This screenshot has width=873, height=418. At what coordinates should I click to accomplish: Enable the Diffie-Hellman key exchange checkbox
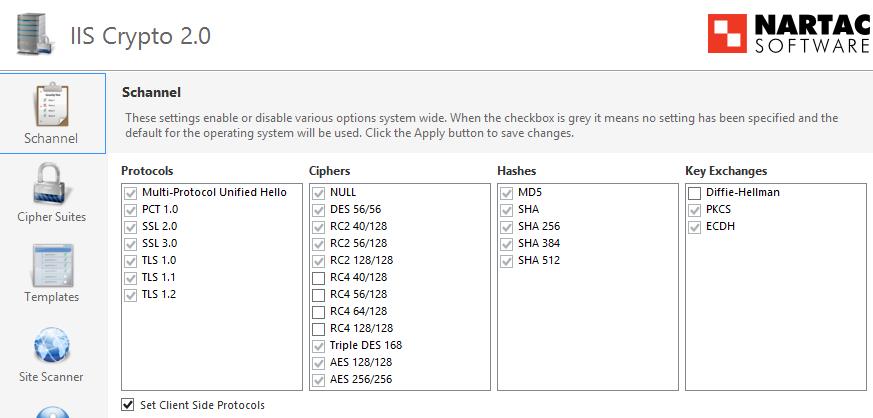point(694,193)
